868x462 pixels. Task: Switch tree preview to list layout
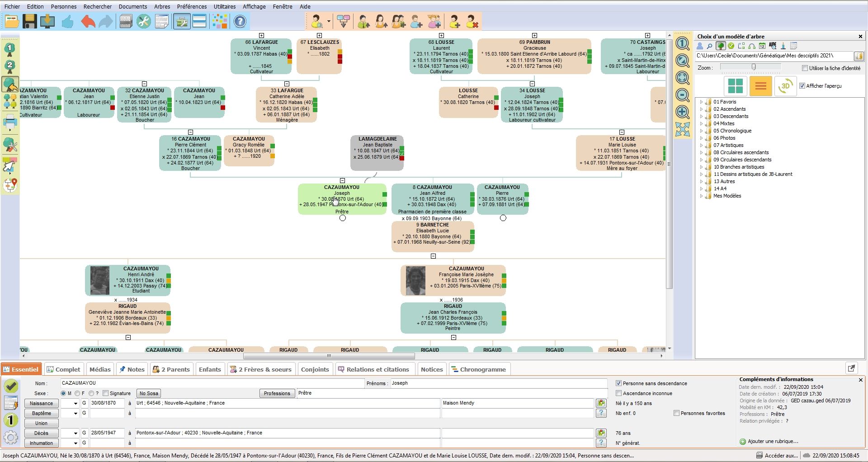coord(760,86)
